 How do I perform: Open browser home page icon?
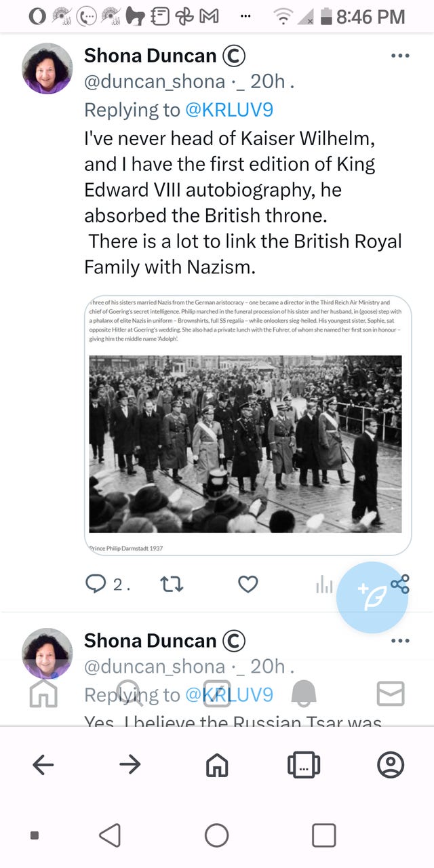point(217,765)
